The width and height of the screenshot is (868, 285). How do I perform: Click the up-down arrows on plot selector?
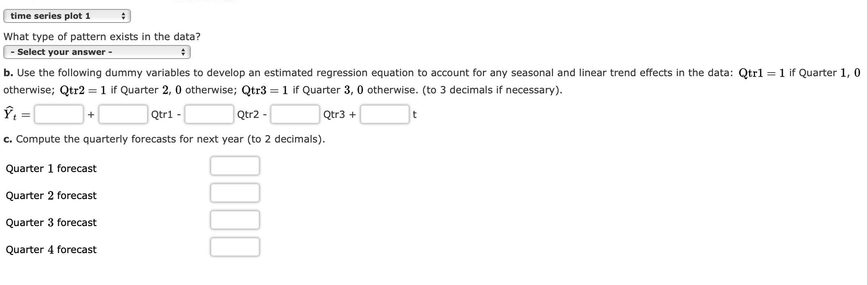pyautogui.click(x=123, y=16)
